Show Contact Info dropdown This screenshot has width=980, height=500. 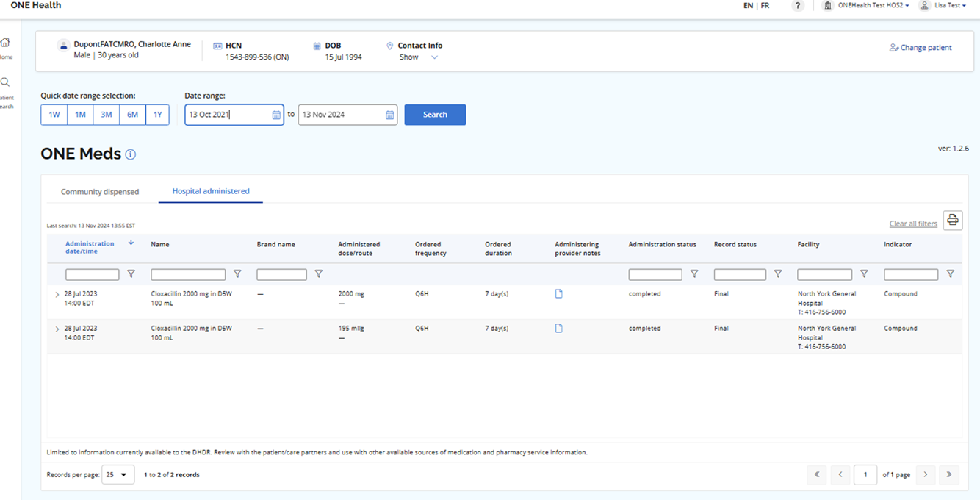pos(419,57)
